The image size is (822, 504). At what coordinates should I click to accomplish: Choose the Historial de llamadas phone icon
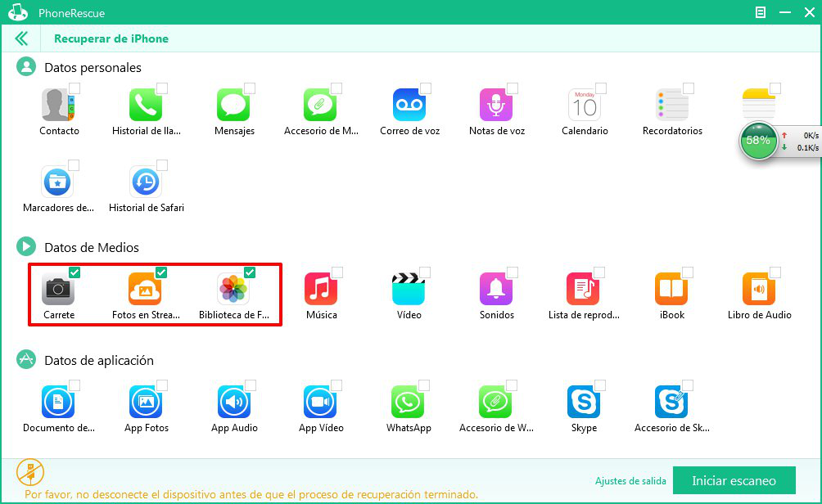[x=146, y=105]
